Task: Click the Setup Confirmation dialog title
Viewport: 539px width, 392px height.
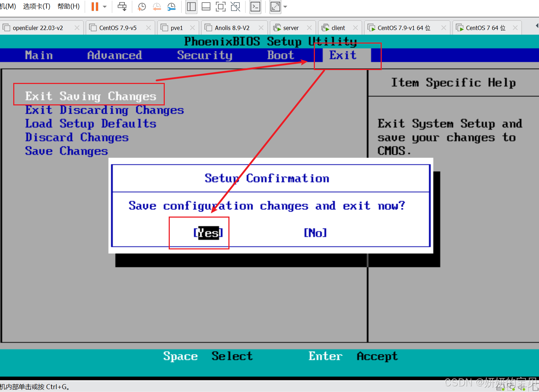Action: pos(267,178)
